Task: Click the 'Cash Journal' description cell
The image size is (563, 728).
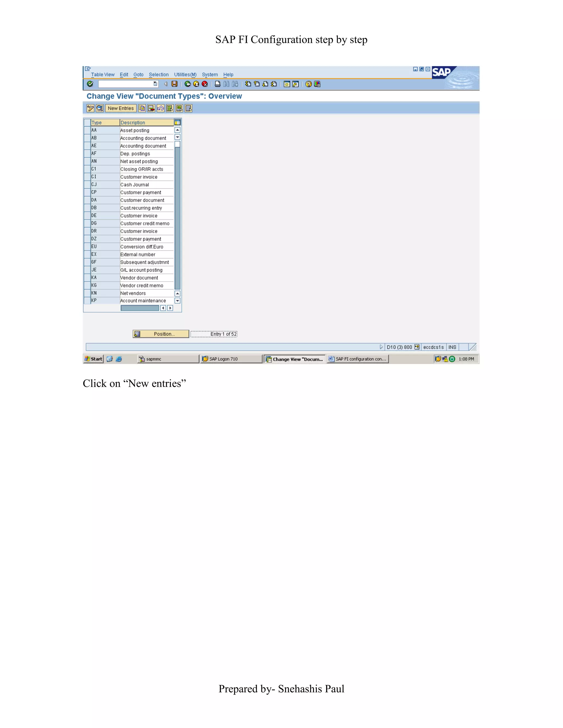Action: click(147, 185)
